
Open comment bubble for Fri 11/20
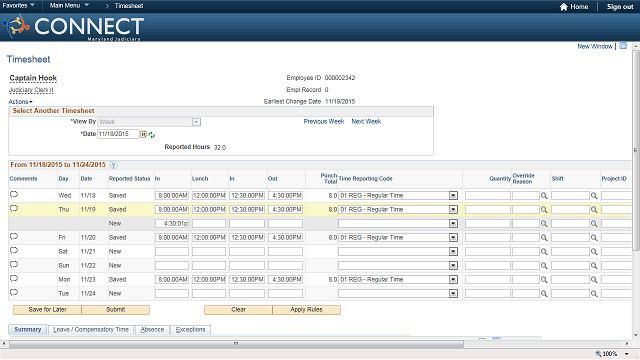point(14,237)
